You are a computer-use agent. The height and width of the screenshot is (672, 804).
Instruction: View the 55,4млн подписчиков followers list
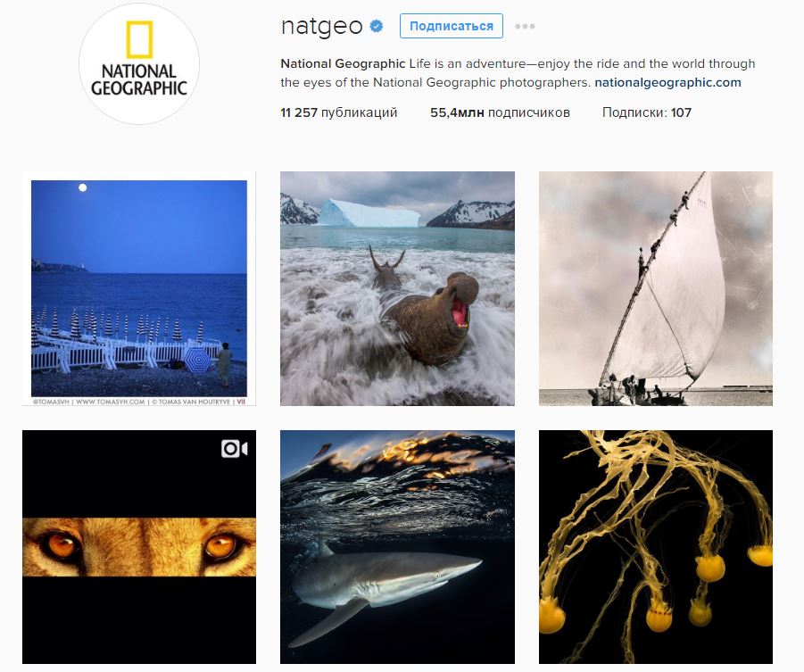[500, 112]
